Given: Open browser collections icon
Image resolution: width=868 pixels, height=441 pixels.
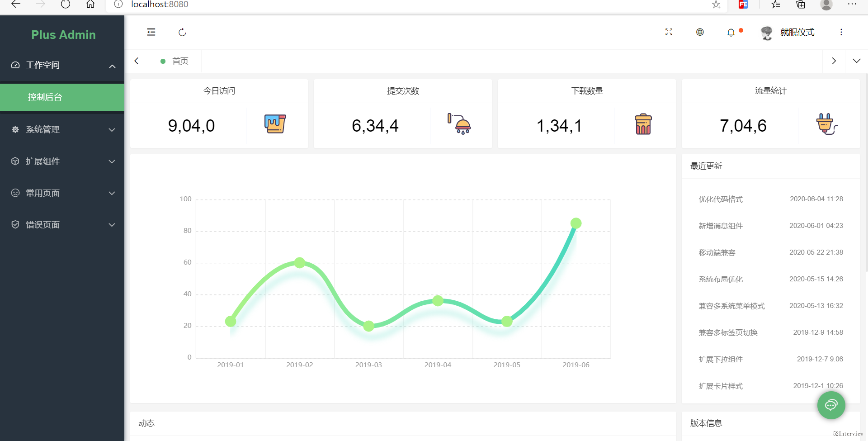Looking at the screenshot, I should 801,5.
